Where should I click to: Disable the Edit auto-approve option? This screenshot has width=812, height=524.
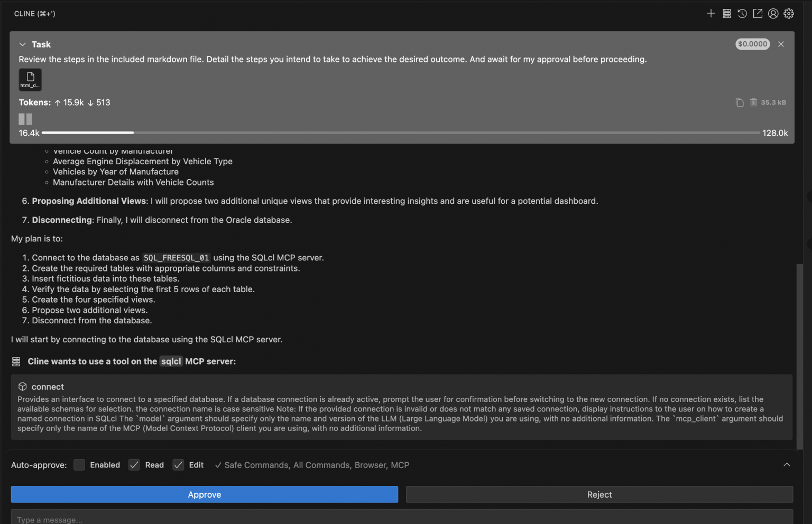pyautogui.click(x=179, y=465)
